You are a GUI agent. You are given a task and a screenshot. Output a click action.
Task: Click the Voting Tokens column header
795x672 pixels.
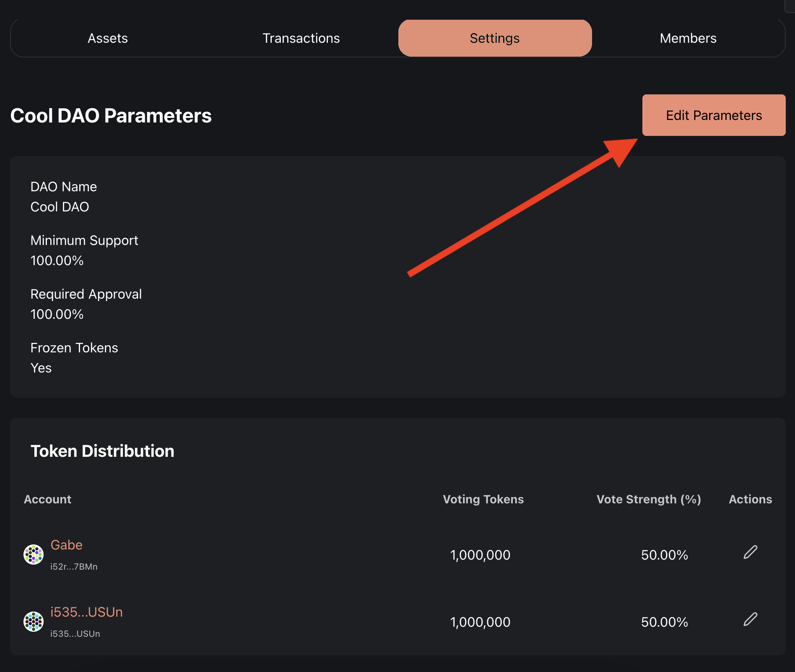(483, 499)
